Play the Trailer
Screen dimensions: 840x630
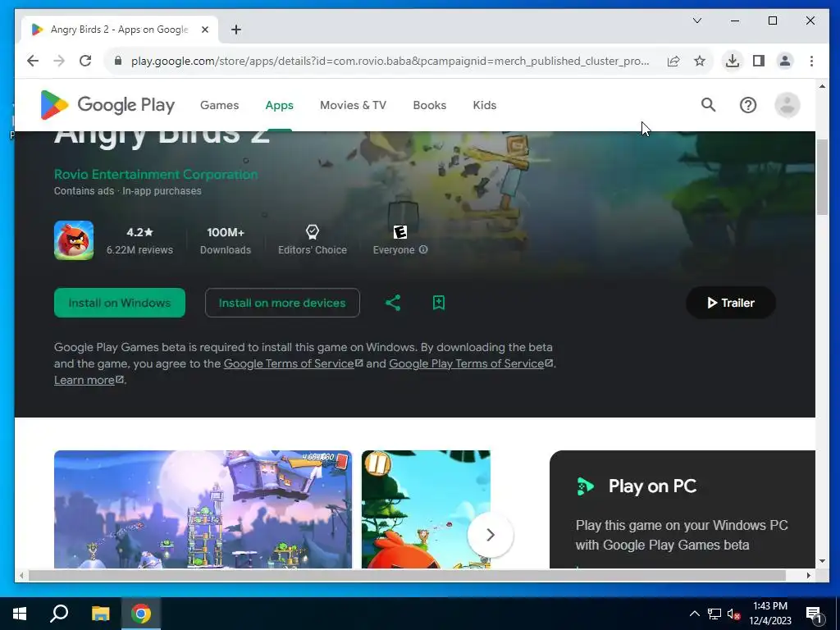pyautogui.click(x=731, y=303)
